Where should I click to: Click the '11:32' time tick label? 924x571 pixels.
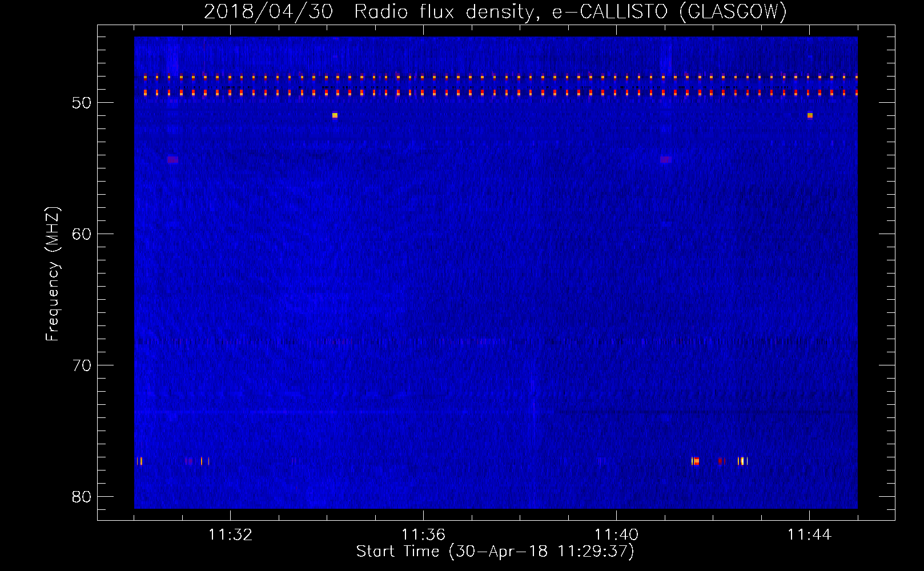coord(230,534)
